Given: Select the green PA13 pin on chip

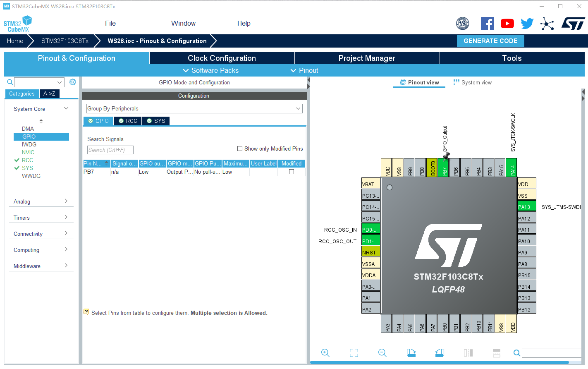Looking at the screenshot, I should tap(526, 206).
